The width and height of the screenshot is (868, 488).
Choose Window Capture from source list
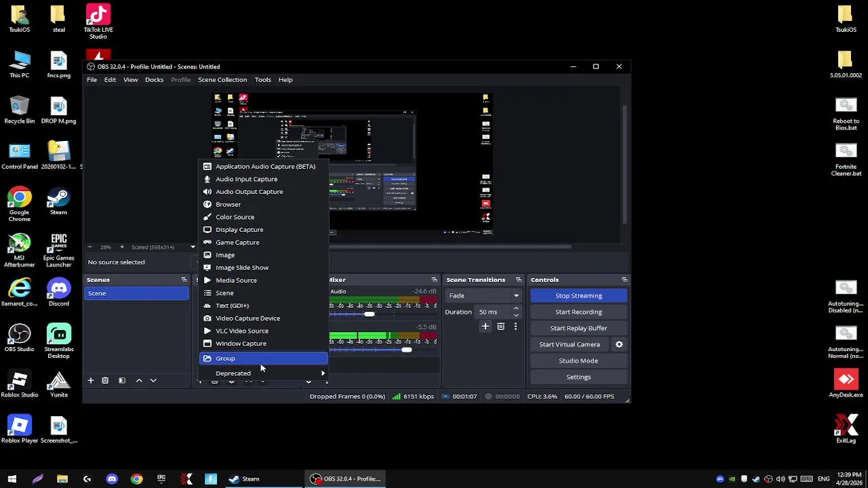point(264,344)
